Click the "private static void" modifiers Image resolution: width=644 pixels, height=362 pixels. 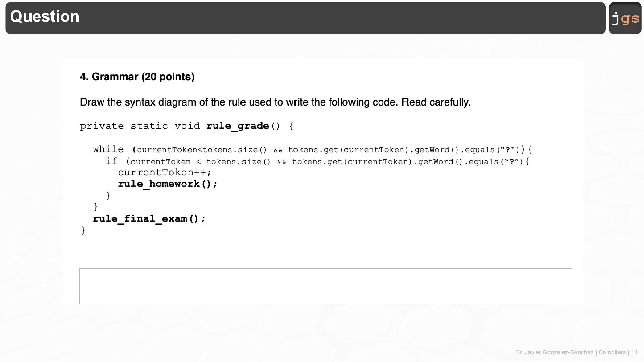[140, 126]
